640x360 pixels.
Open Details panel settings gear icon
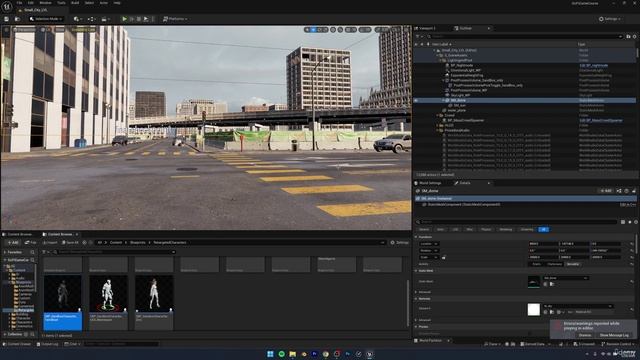click(636, 222)
